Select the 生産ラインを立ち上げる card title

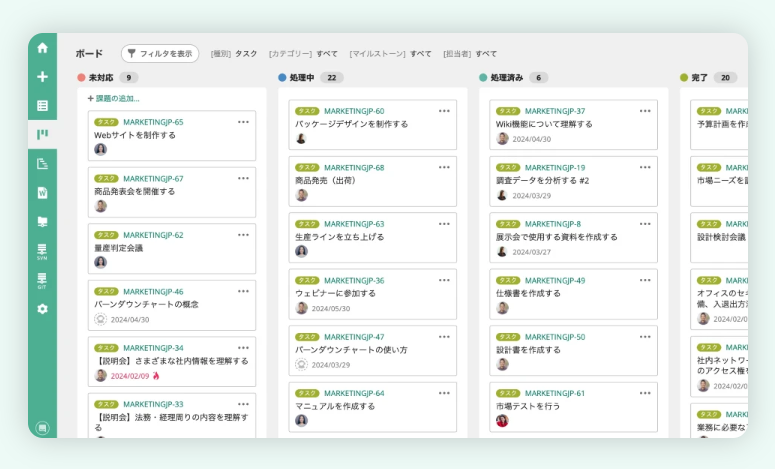[x=340, y=237]
